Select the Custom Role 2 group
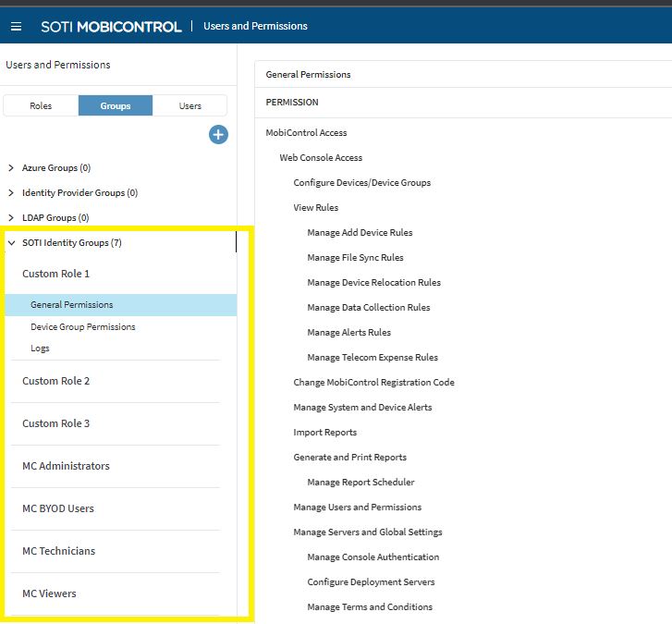Viewport: 672px width, 624px height. point(56,381)
